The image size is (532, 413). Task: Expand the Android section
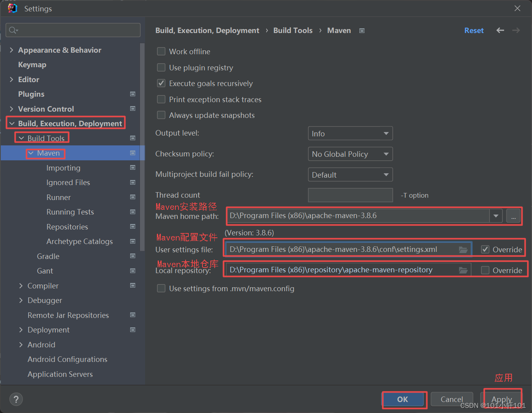click(21, 345)
